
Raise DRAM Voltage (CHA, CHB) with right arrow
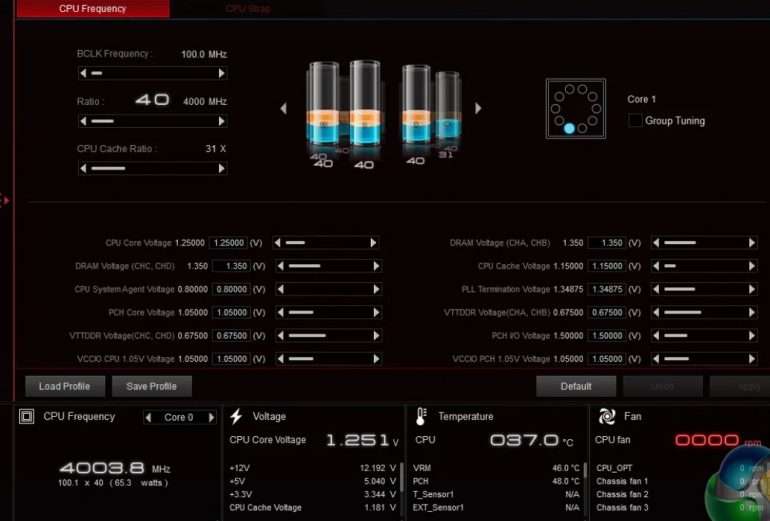point(751,243)
